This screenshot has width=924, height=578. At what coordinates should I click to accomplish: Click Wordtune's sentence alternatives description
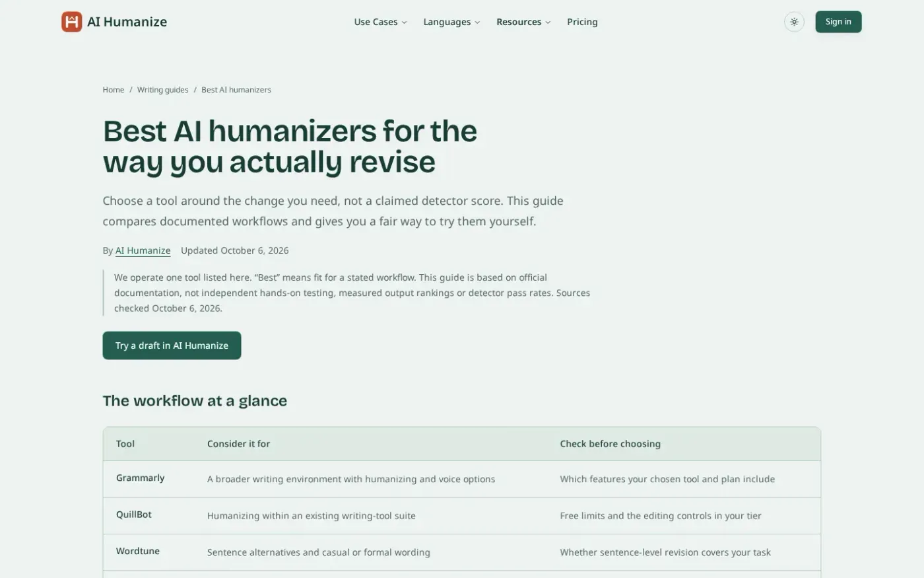pos(319,552)
